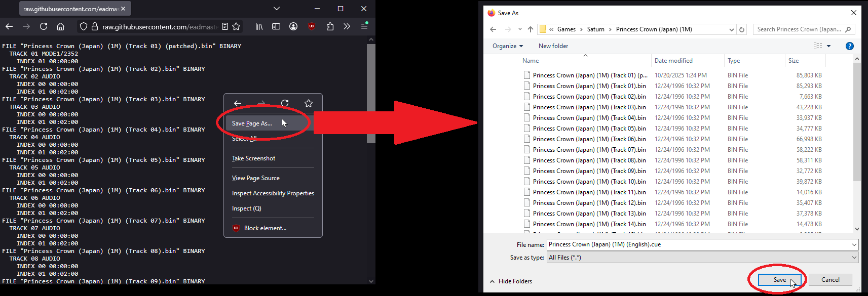Open the Save as type dropdown
Image resolution: width=868 pixels, height=296 pixels.
pyautogui.click(x=702, y=258)
